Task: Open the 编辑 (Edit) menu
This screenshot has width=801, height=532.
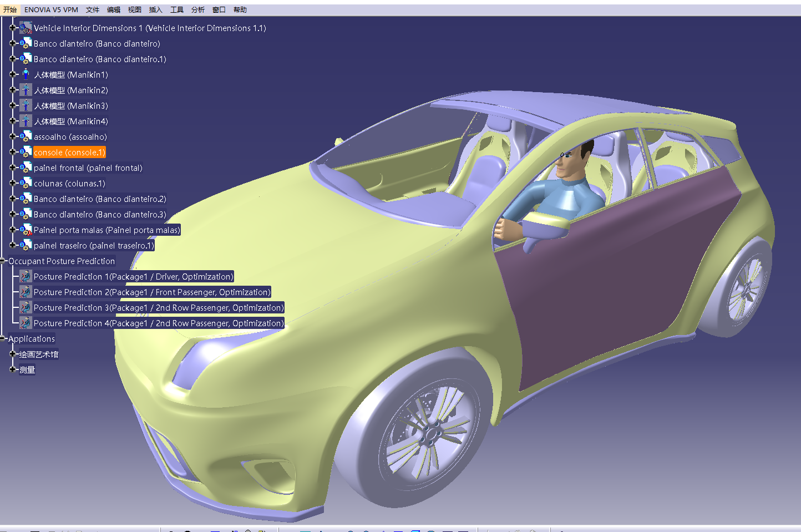Action: [x=114, y=9]
